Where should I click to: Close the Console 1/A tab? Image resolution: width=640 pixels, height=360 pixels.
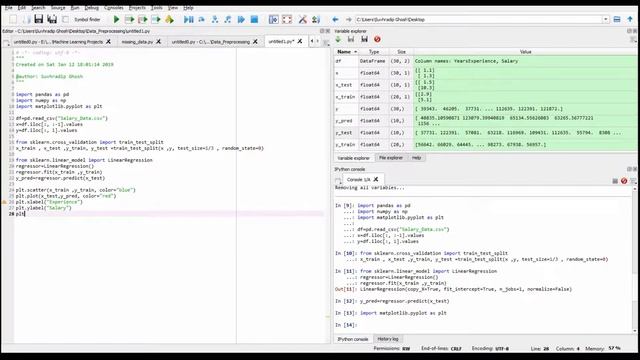[x=376, y=179]
